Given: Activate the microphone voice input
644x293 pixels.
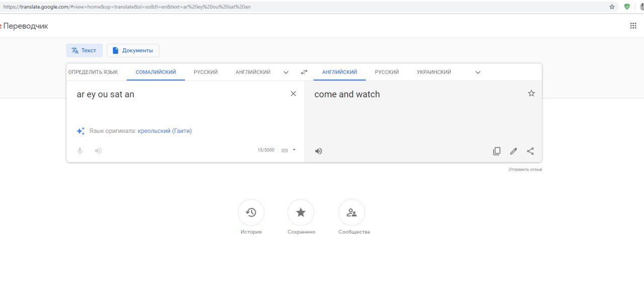Looking at the screenshot, I should coord(79,151).
